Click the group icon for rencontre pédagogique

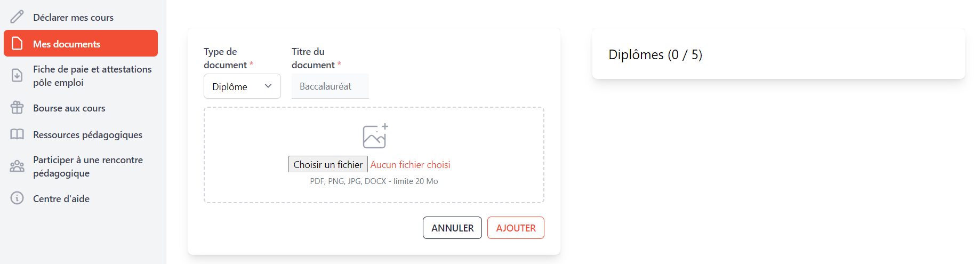coord(17,166)
